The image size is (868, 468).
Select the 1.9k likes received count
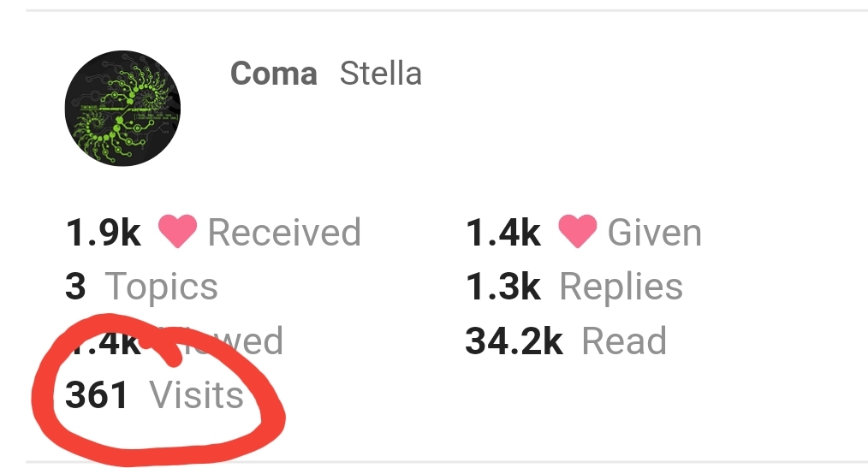coord(103,233)
